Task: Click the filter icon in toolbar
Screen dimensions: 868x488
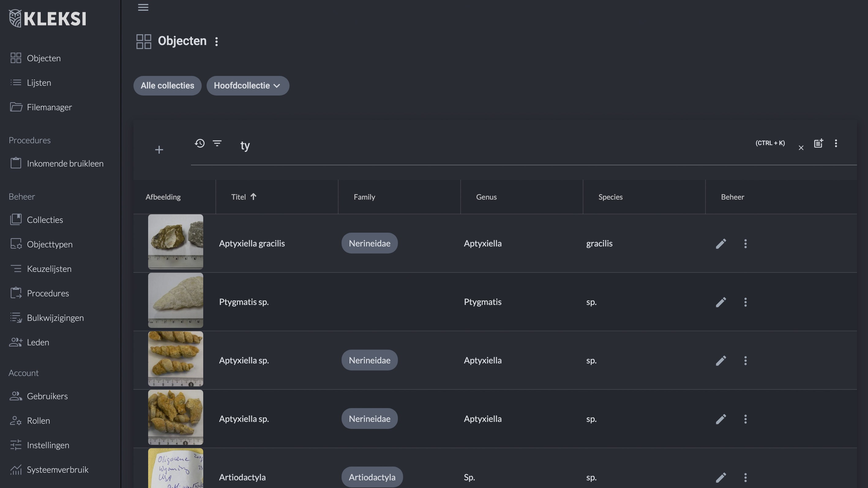Action: click(218, 145)
